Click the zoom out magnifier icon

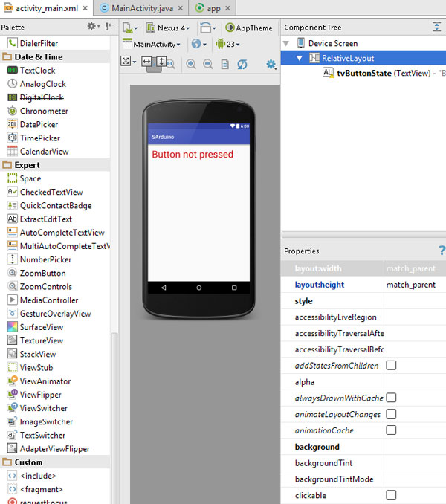[208, 64]
